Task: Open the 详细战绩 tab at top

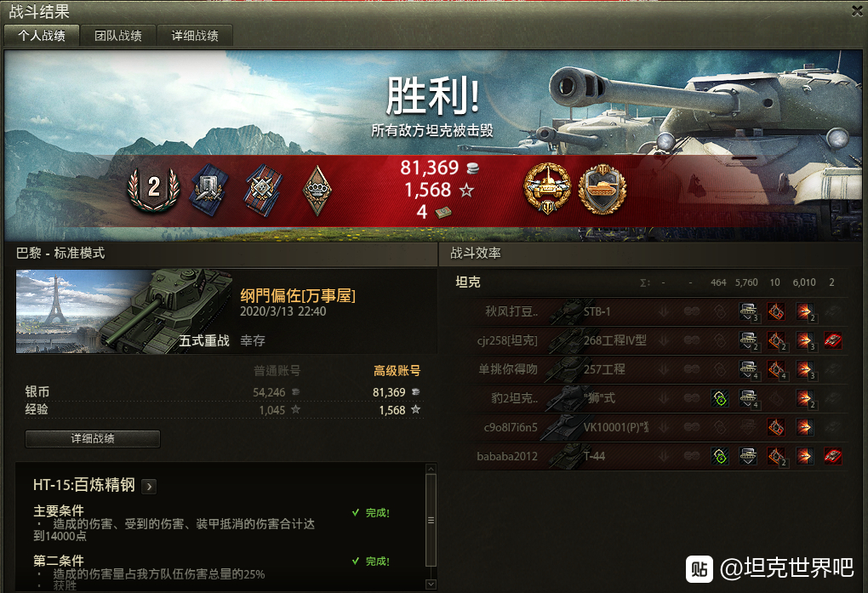Action: [x=195, y=36]
